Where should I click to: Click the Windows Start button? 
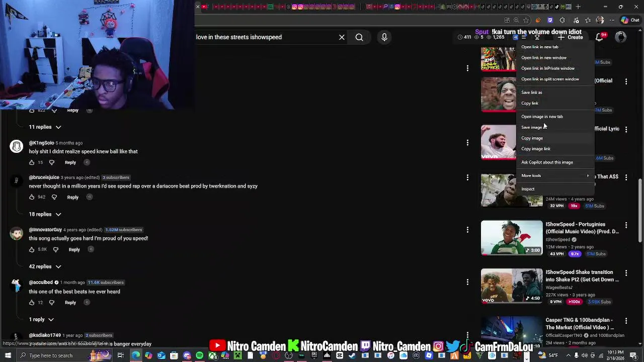point(8,355)
